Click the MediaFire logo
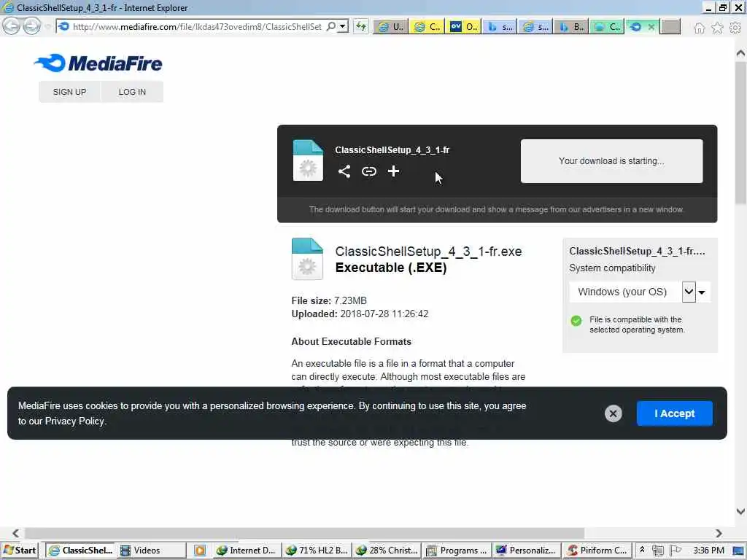 (x=98, y=63)
